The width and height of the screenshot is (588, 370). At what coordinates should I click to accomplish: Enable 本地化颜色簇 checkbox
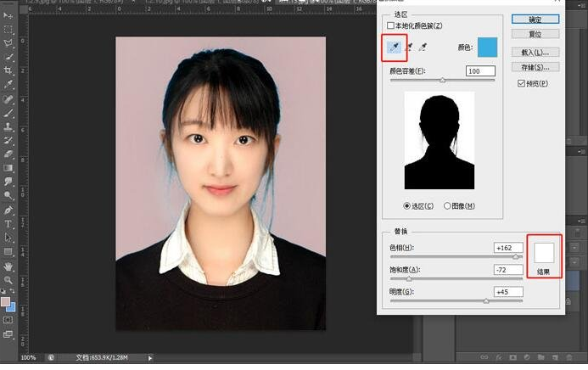391,26
